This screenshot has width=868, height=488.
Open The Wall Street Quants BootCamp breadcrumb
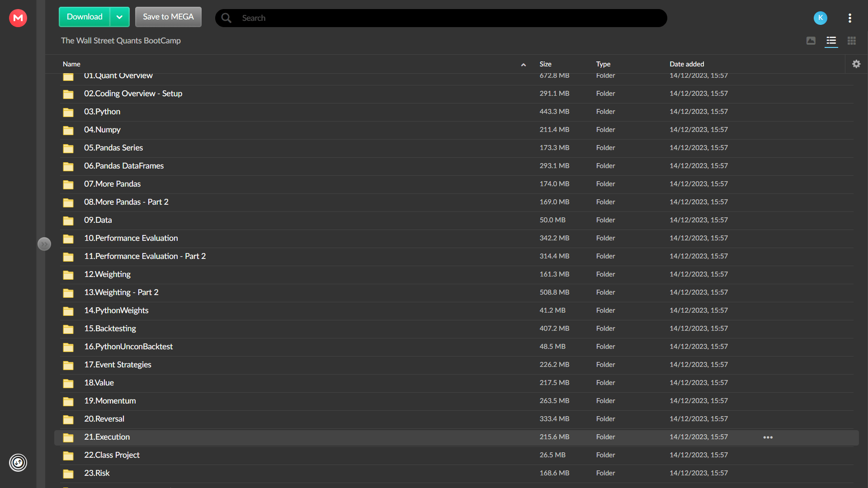pyautogui.click(x=121, y=41)
